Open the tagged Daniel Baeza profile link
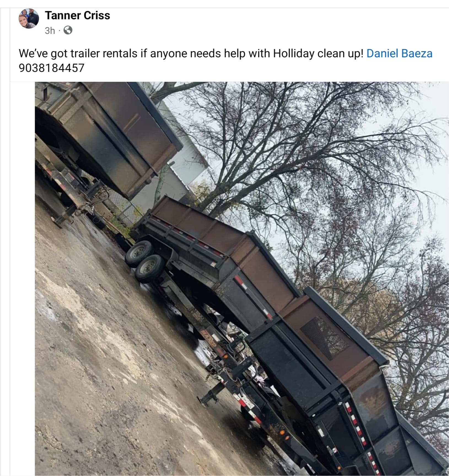The height and width of the screenshot is (476, 449). click(x=399, y=53)
